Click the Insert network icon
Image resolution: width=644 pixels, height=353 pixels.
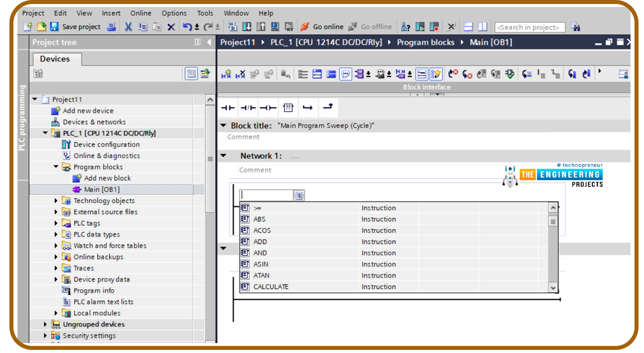click(x=226, y=74)
